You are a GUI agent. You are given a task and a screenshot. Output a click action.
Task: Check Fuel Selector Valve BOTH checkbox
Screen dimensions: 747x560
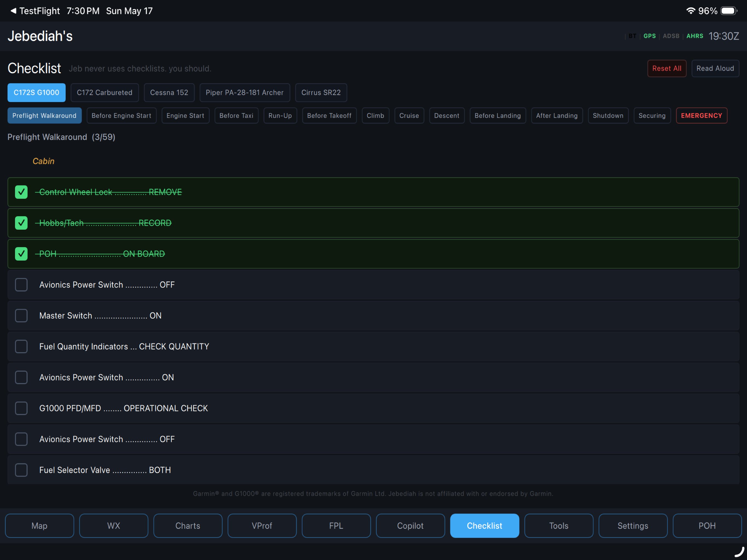21,470
